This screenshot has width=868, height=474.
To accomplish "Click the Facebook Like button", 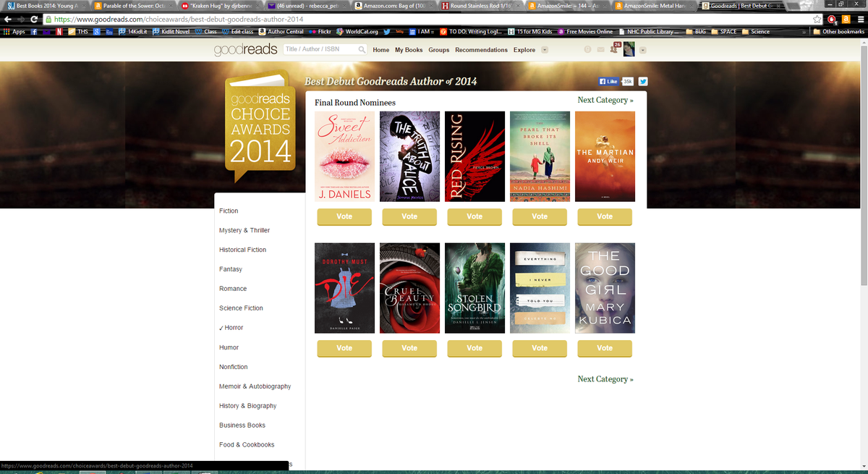I will 608,82.
